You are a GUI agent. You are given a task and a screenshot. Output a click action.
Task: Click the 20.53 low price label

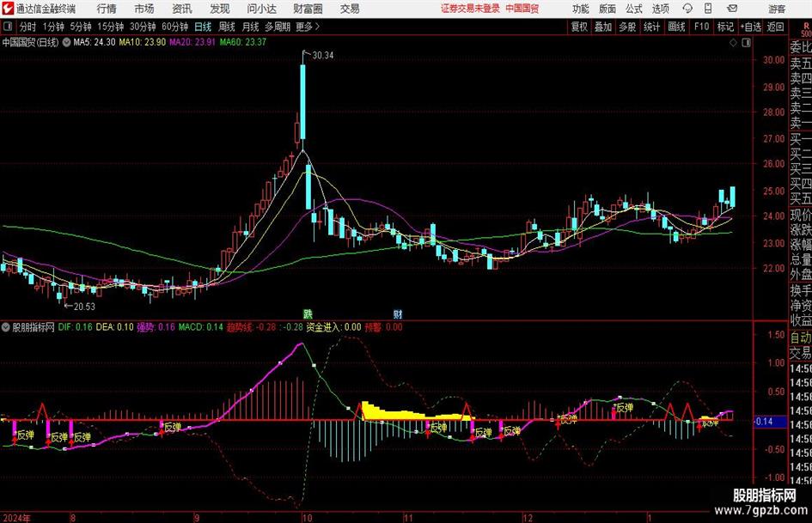tap(84, 307)
